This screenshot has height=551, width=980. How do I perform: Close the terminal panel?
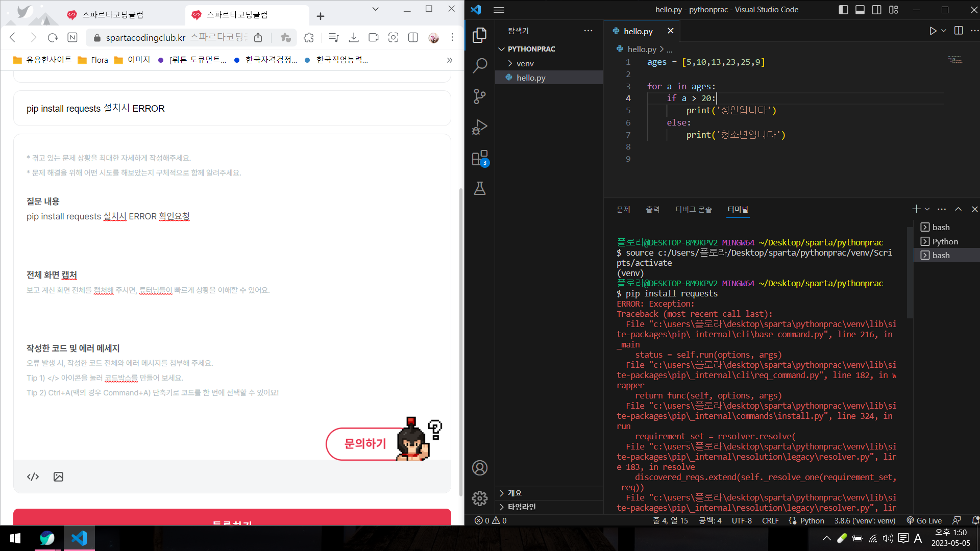974,209
